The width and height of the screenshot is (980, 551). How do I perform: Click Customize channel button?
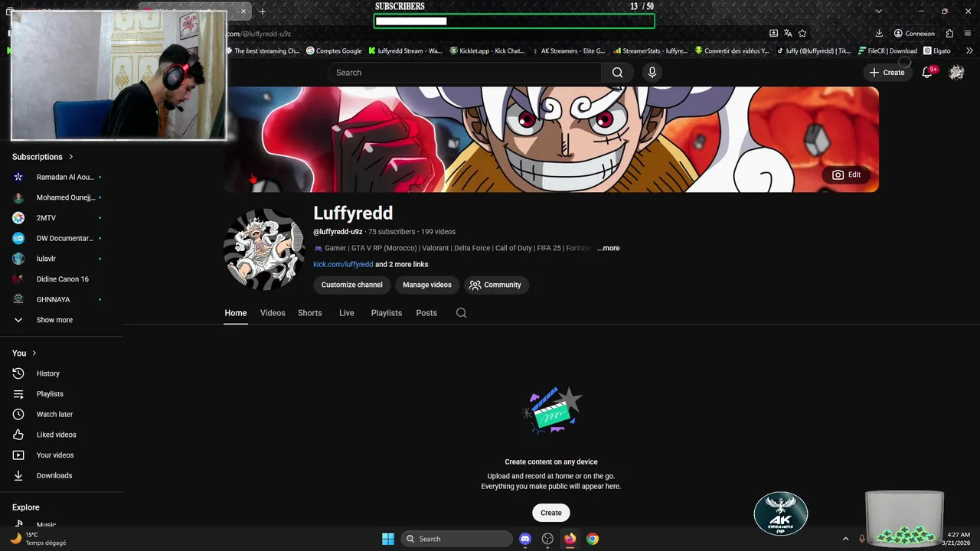click(x=352, y=285)
